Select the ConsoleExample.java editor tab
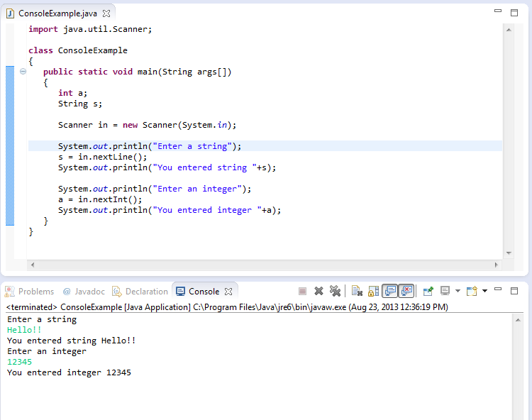The height and width of the screenshot is (420, 532). click(57, 13)
